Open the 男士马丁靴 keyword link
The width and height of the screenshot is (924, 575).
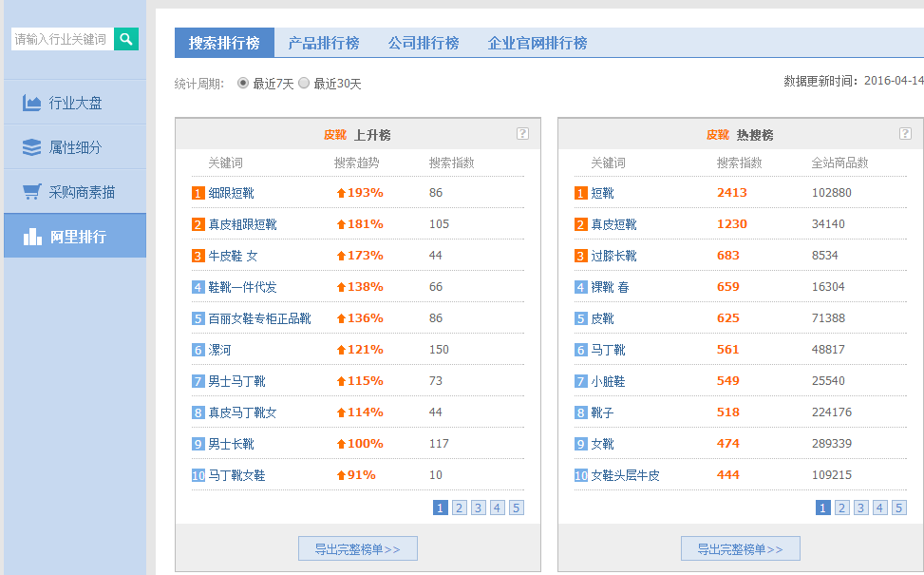236,381
